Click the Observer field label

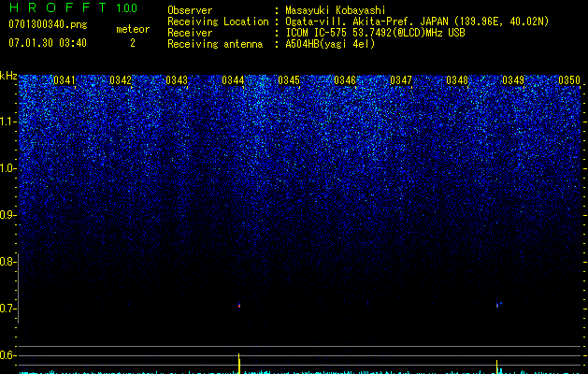pos(190,10)
